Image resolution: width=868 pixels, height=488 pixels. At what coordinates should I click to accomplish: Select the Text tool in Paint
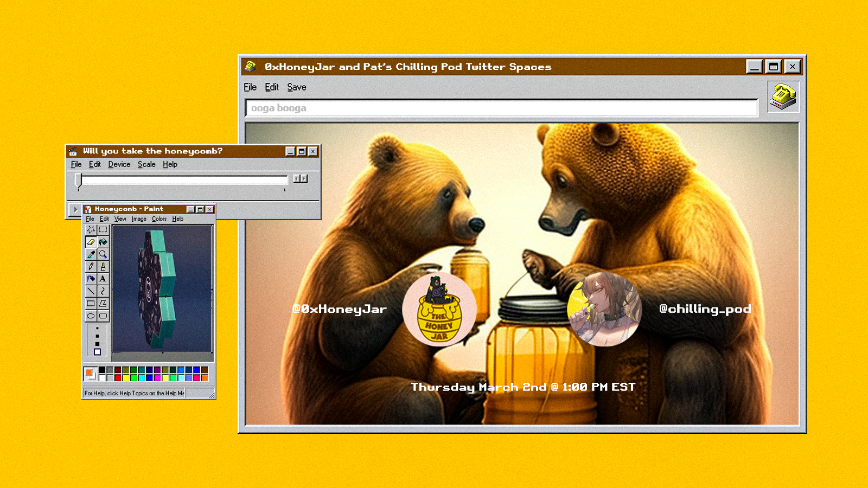tap(103, 279)
